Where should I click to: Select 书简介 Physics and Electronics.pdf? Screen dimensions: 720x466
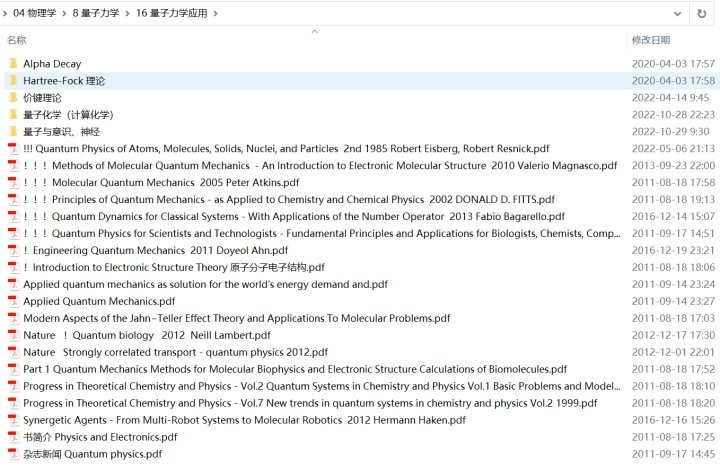click(x=100, y=437)
